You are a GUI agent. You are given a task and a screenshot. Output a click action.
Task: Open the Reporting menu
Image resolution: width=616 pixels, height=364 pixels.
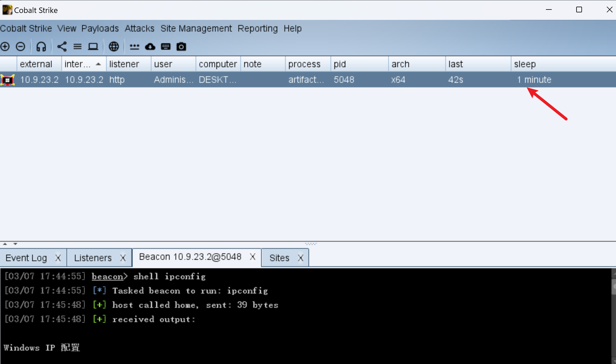[x=257, y=28]
